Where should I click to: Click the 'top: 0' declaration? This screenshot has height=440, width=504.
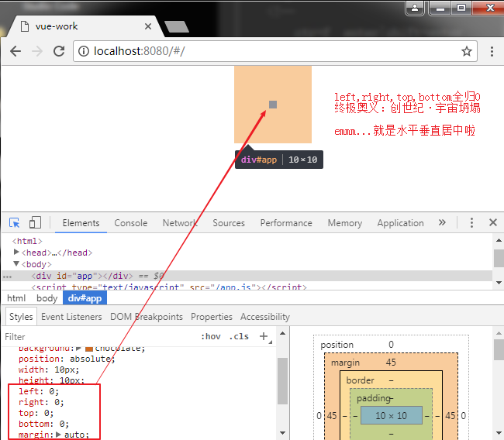(x=36, y=413)
